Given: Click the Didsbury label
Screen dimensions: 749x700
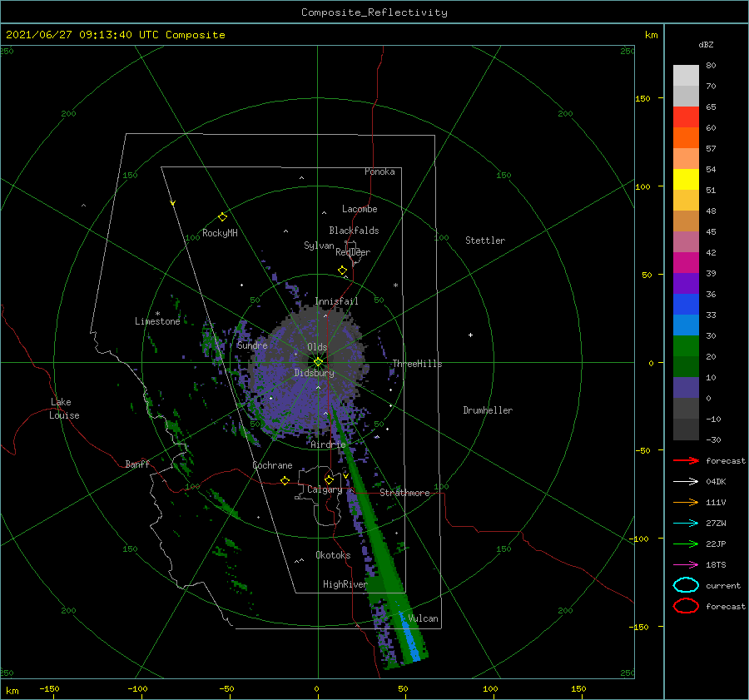Looking at the screenshot, I should point(315,373).
